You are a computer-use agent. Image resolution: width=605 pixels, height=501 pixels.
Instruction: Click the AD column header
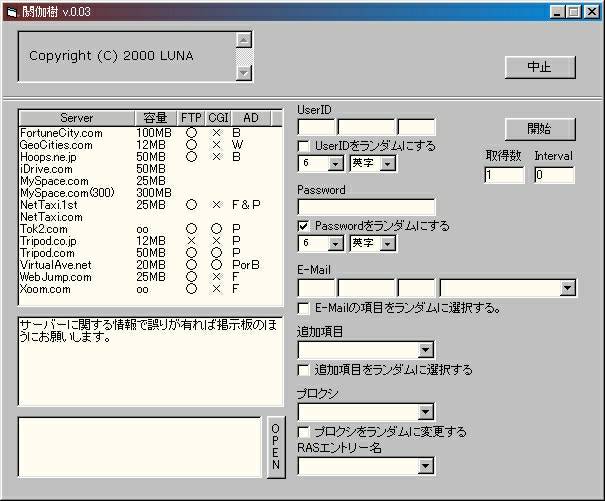point(251,118)
